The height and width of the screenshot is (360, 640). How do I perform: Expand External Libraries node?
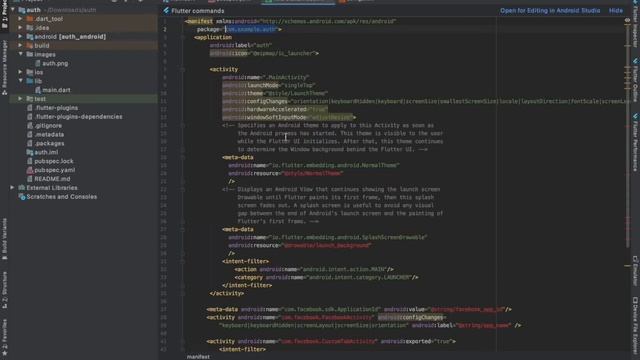[13, 188]
